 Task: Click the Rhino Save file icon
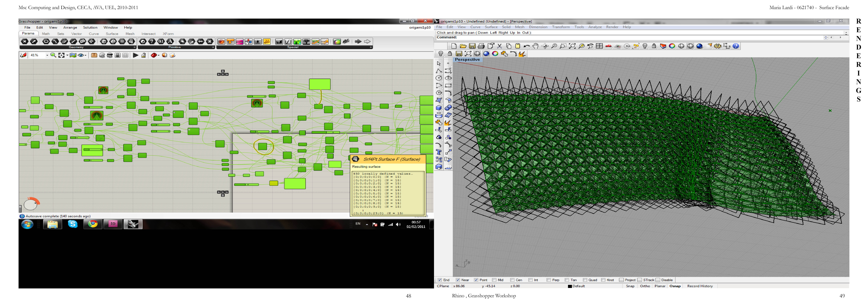(x=472, y=46)
